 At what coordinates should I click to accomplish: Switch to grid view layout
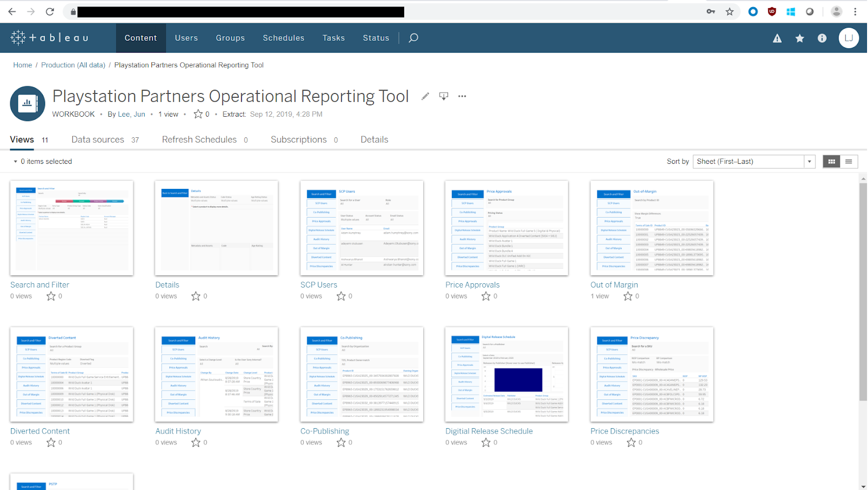coord(831,162)
